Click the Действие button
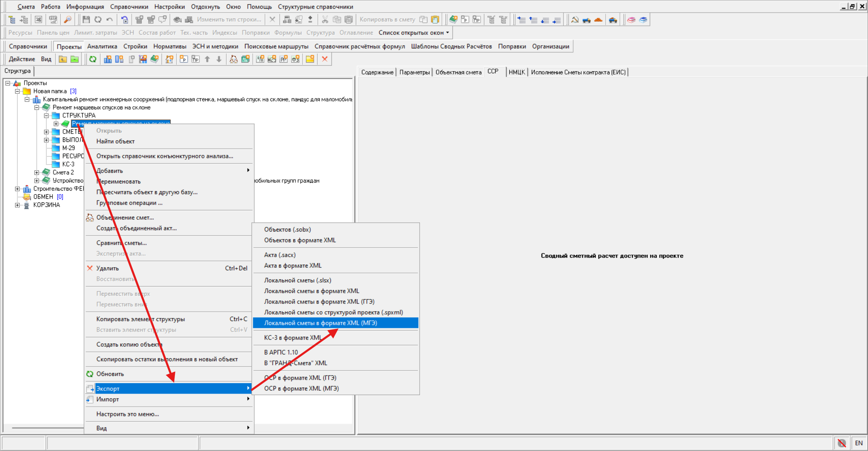Image resolution: width=868 pixels, height=451 pixels. coord(22,59)
